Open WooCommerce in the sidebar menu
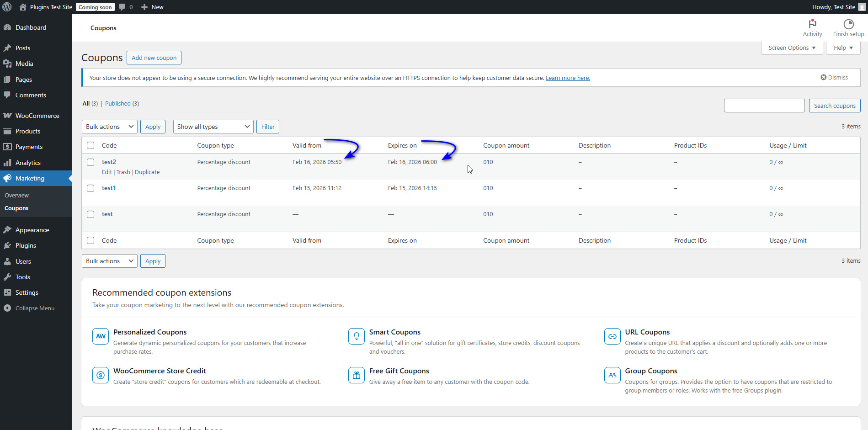This screenshot has height=430, width=868. point(37,116)
